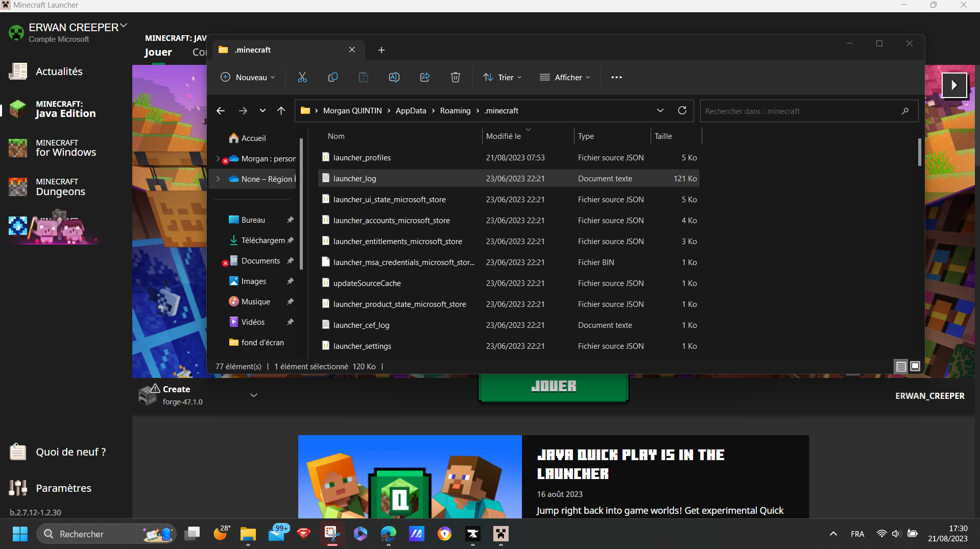The image size is (980, 549).
Task: Open Mail app from taskbar
Action: [x=277, y=534]
